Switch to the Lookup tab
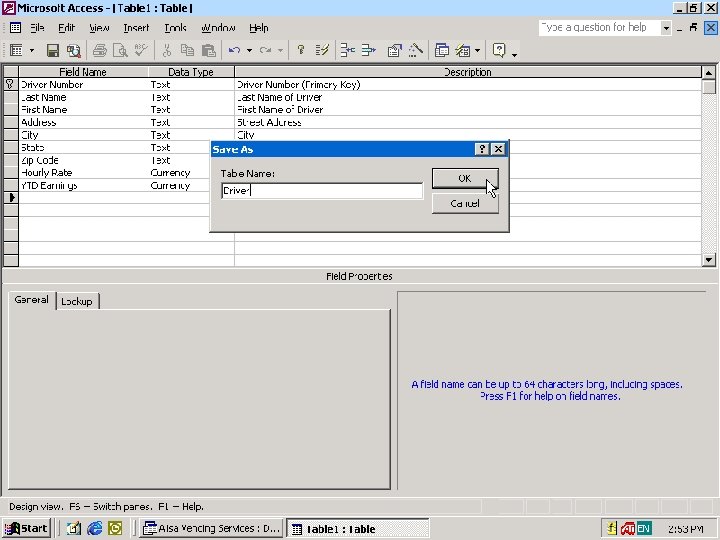The height and width of the screenshot is (540, 720). (x=77, y=301)
